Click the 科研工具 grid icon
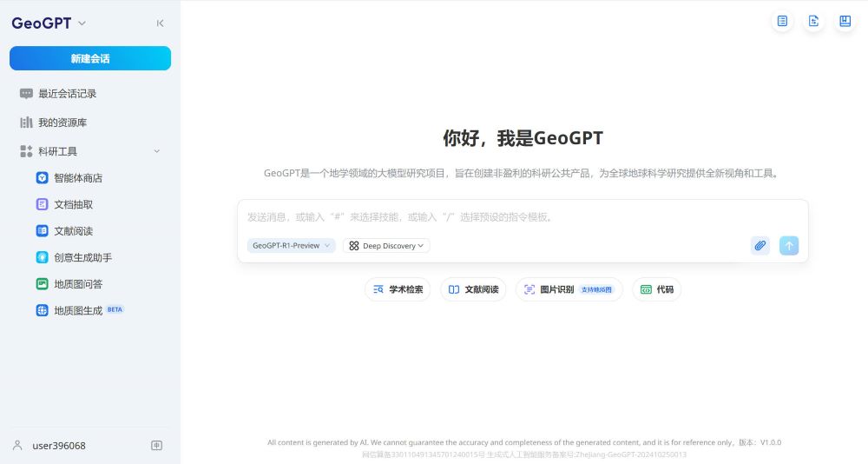Image resolution: width=868 pixels, height=464 pixels. click(x=26, y=151)
